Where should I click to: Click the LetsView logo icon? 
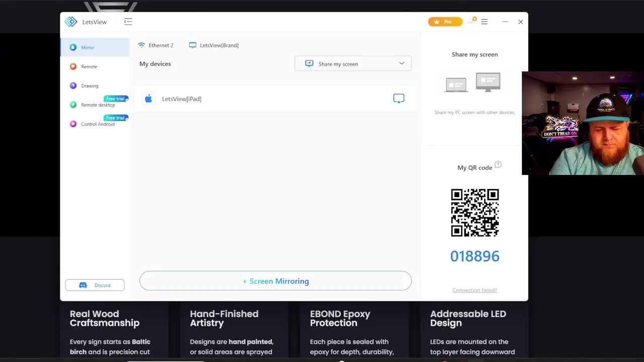[x=71, y=22]
